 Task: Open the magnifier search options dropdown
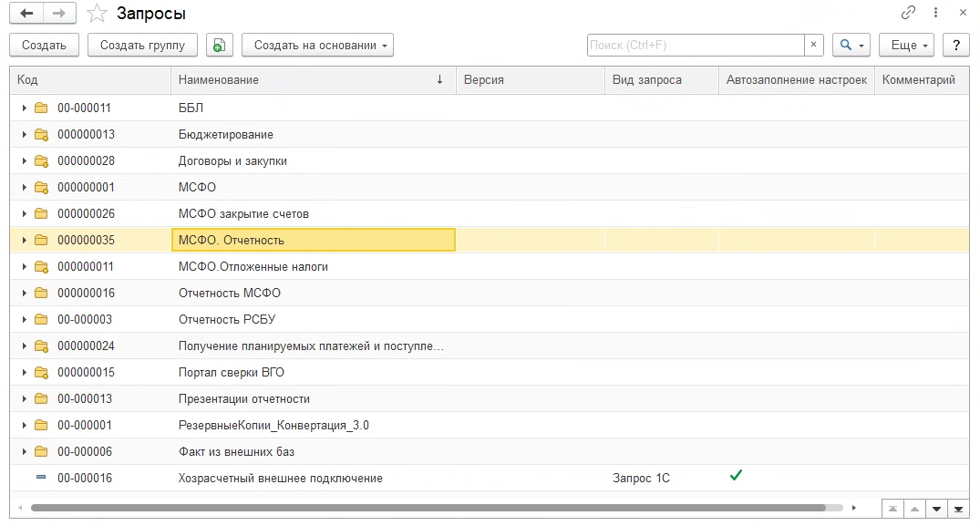851,45
